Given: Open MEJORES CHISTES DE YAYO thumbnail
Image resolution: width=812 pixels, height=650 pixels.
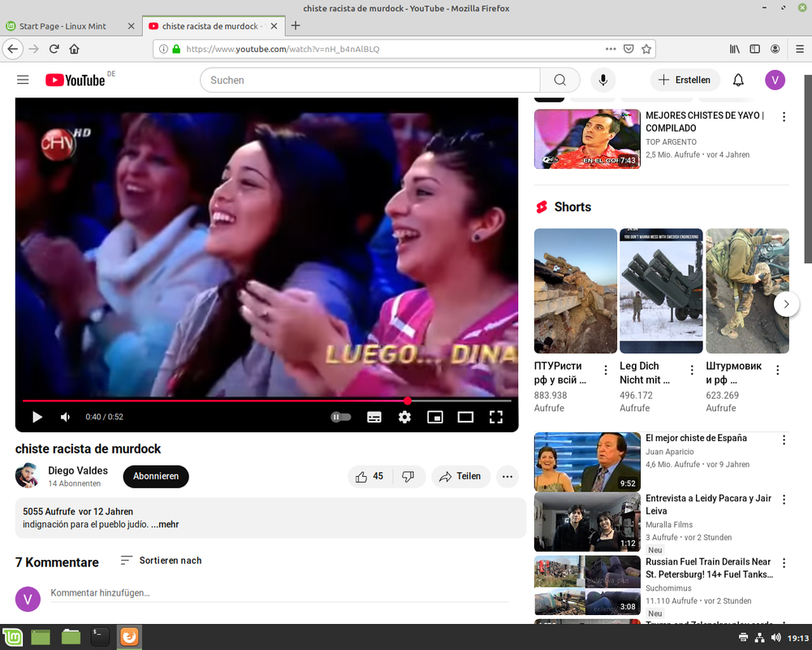Looking at the screenshot, I should coord(587,139).
